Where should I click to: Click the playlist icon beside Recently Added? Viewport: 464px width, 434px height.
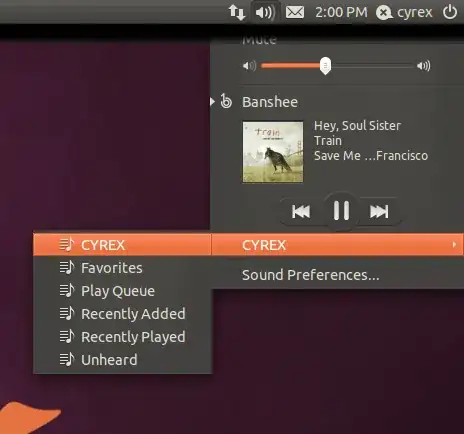(x=67, y=314)
